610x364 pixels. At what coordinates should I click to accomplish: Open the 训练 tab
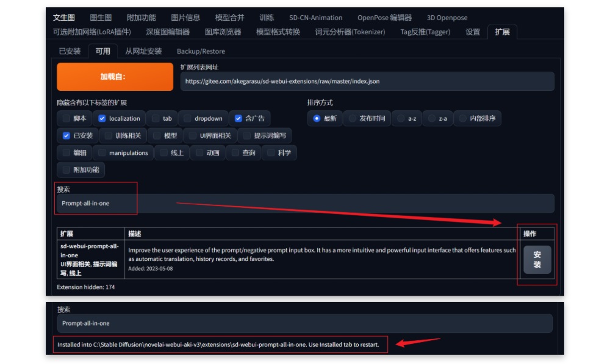point(267,18)
